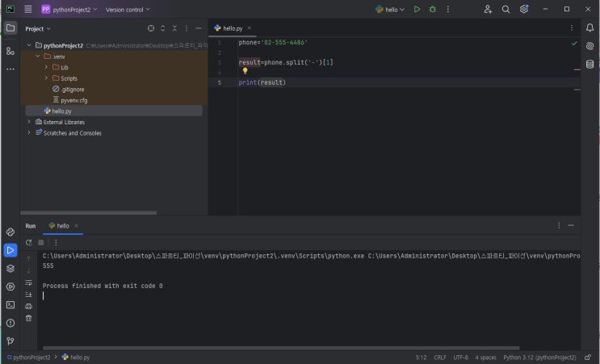
Task: Click the Rerun icon in Run panel
Action: click(29, 242)
